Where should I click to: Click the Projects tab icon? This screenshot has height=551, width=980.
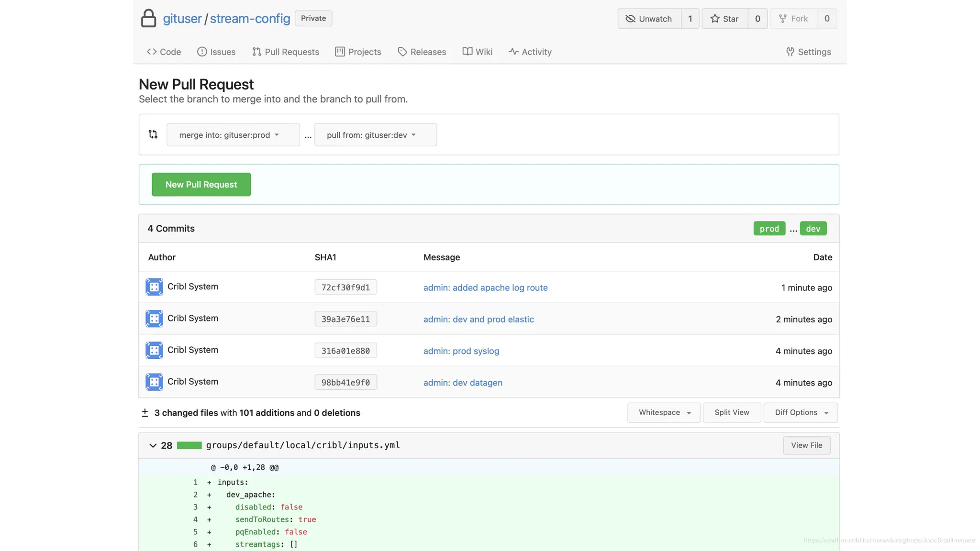click(x=340, y=52)
